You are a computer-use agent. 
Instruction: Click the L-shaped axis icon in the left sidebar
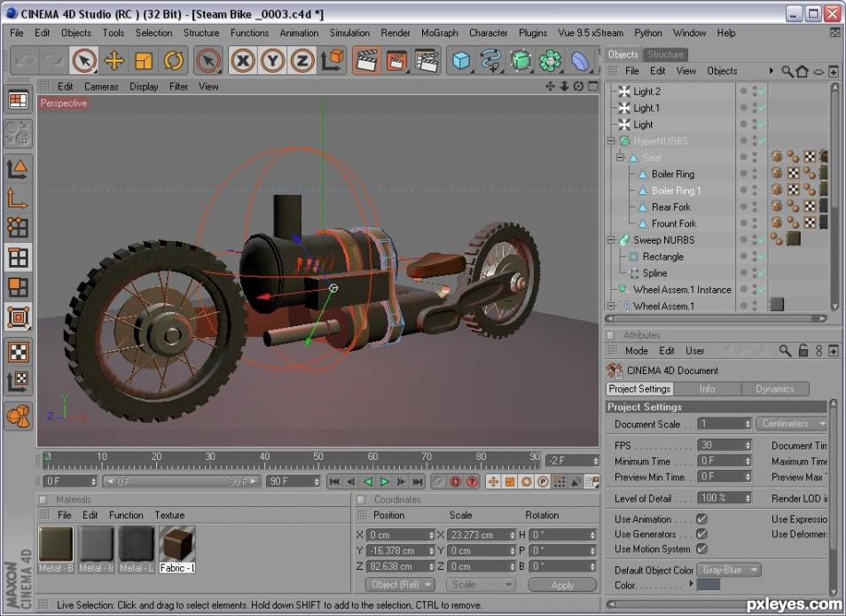pos(18,199)
